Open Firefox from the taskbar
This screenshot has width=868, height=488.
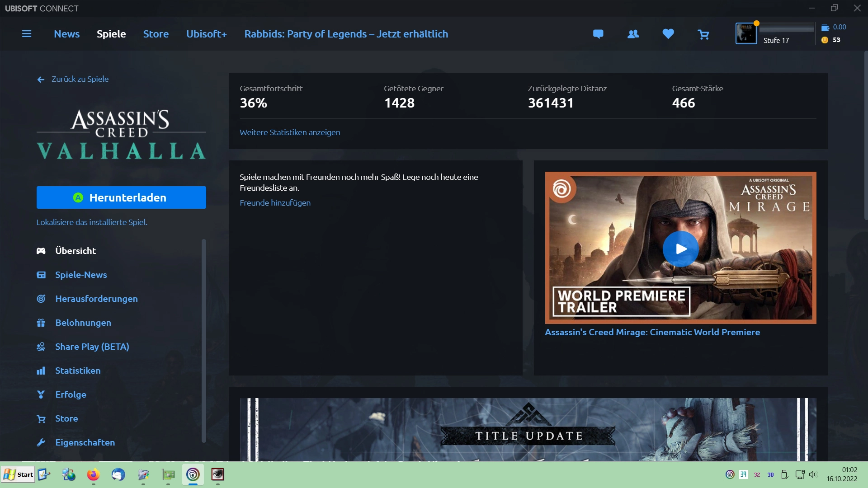pyautogui.click(x=93, y=474)
